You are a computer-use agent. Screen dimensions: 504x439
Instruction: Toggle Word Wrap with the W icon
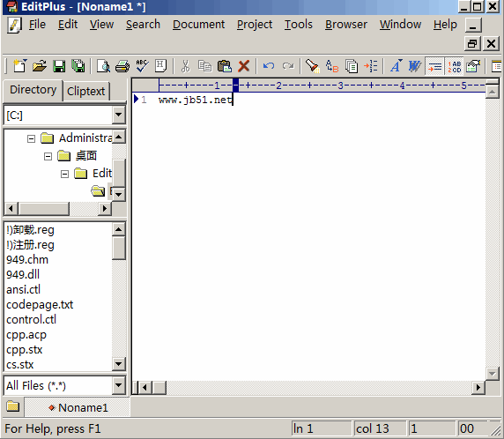(x=415, y=66)
